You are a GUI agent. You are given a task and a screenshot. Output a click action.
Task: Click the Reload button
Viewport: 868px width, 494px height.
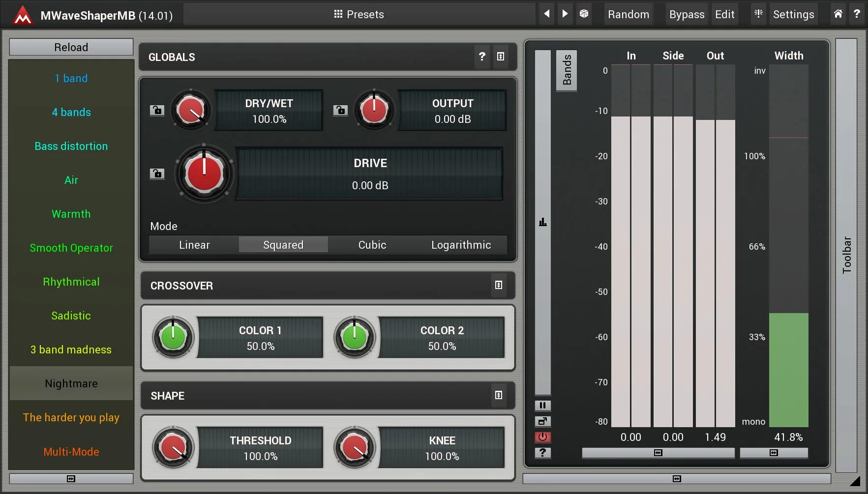tap(71, 47)
